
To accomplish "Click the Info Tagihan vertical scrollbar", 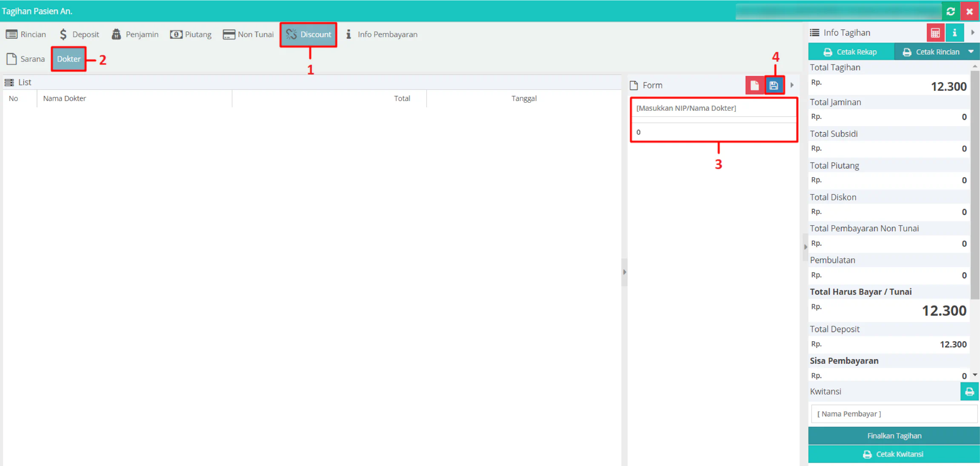I will [x=975, y=183].
